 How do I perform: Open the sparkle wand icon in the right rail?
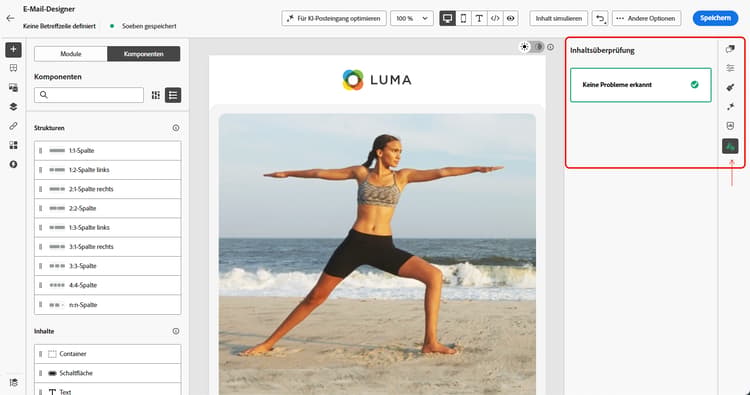click(x=730, y=107)
